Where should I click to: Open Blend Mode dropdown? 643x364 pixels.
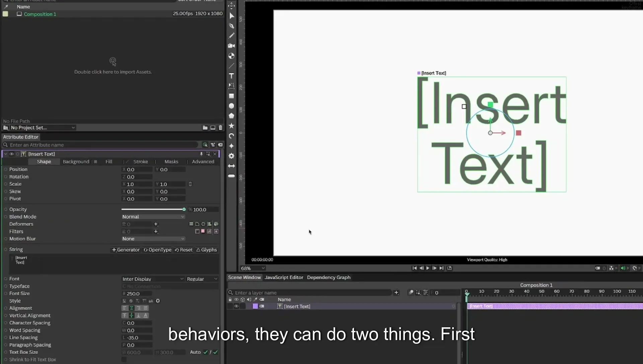click(x=153, y=217)
